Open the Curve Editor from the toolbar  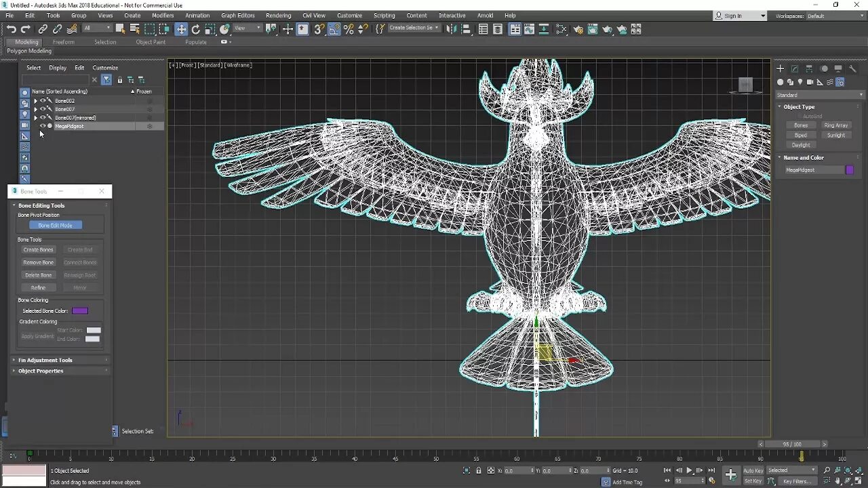[x=529, y=29]
